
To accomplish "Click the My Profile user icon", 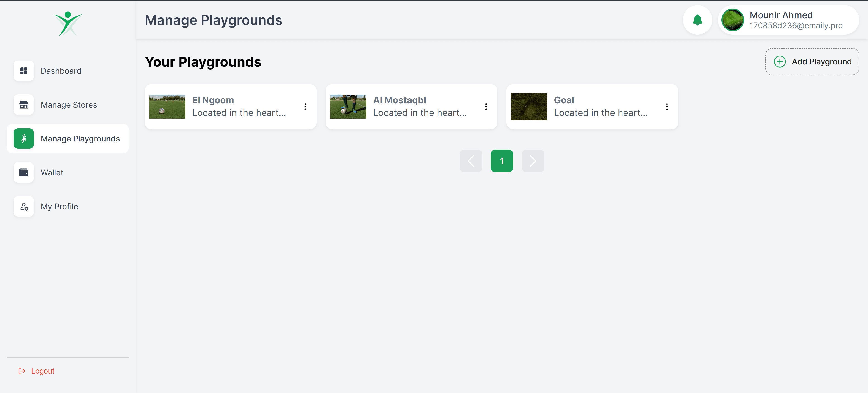I will (x=24, y=206).
